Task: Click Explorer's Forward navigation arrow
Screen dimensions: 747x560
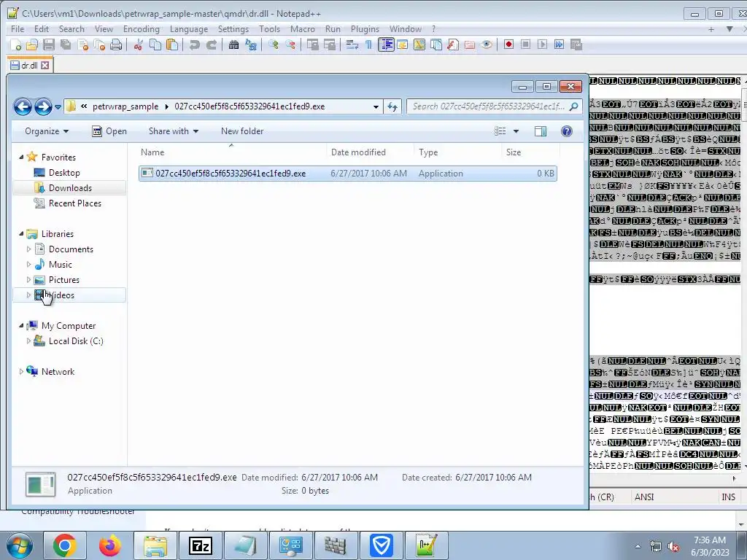Action: point(43,106)
